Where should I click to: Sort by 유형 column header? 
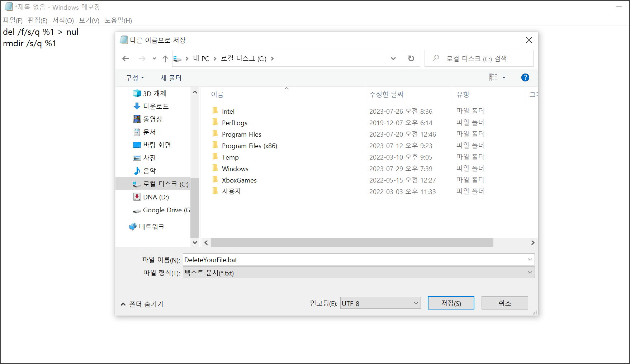coord(463,94)
